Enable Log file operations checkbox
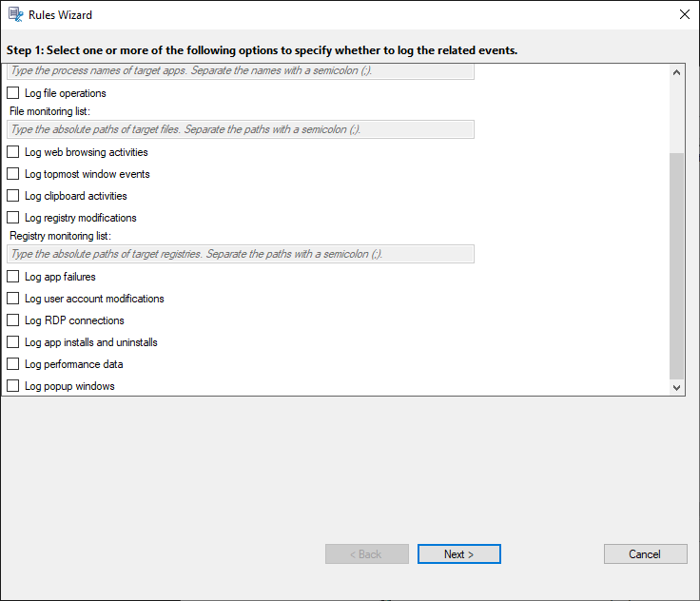This screenshot has height=601, width=700. coord(13,93)
